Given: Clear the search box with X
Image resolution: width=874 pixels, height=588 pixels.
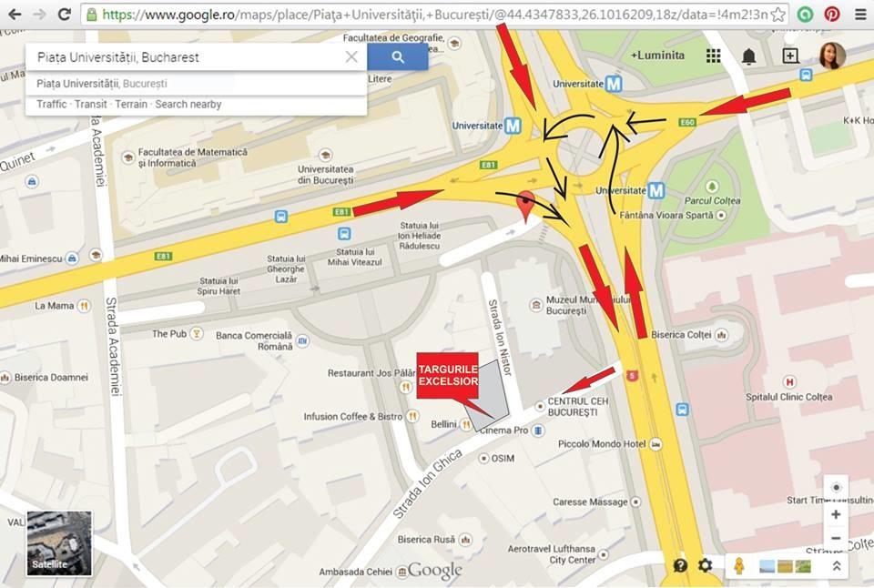Looking at the screenshot, I should pyautogui.click(x=351, y=56).
